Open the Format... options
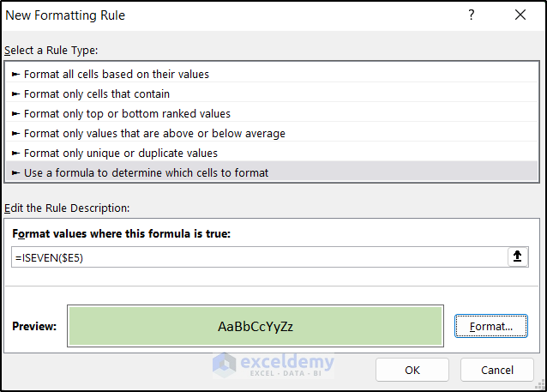The width and height of the screenshot is (547, 392). coord(490,326)
